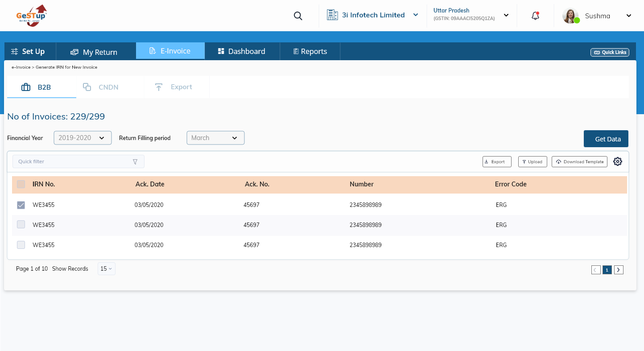
Task: Check the second WE3455 row checkbox
Action: pos(21,225)
